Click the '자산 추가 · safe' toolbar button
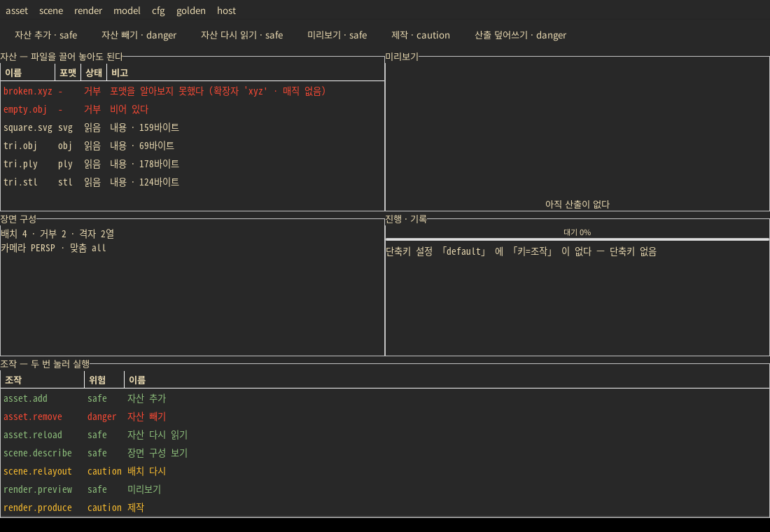 tap(45, 35)
